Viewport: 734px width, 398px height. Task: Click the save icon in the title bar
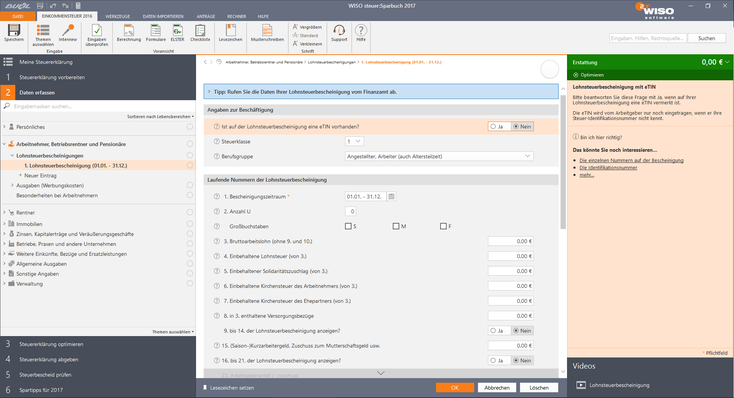point(40,6)
